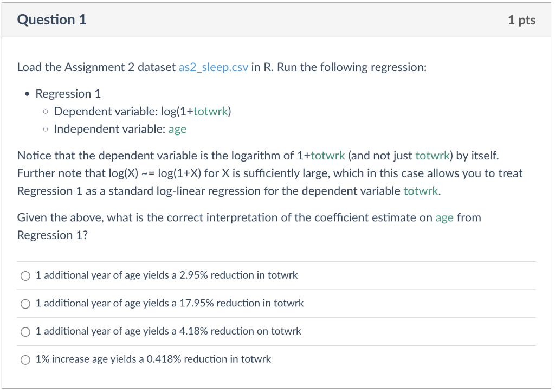Viewport: 555px width, 392px height.
Task: Choose the 4.18% reduction radio button
Action: click(x=25, y=332)
